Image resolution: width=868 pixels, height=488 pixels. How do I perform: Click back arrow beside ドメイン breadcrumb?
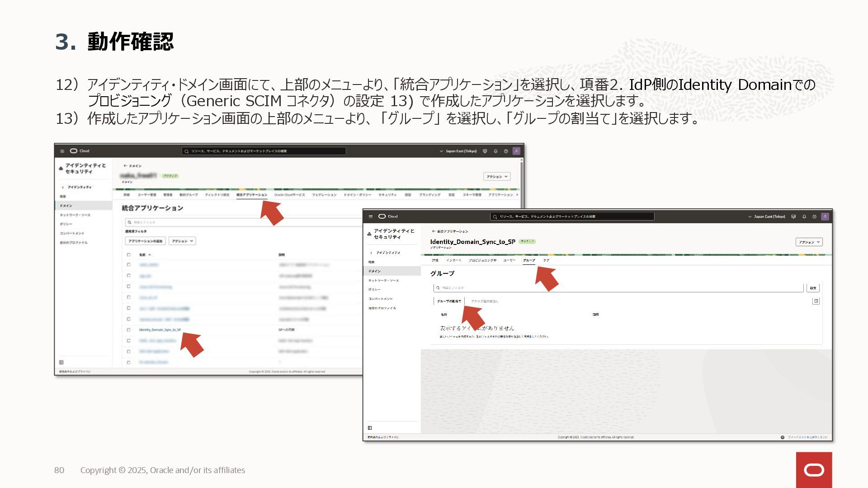point(125,166)
